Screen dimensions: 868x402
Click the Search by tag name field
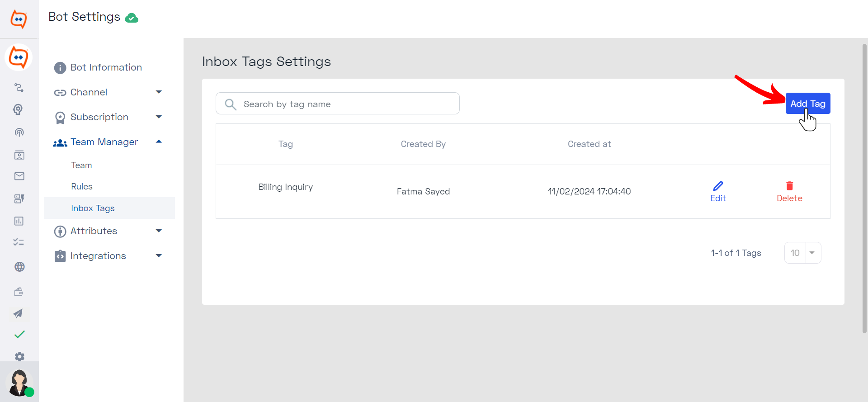point(338,104)
